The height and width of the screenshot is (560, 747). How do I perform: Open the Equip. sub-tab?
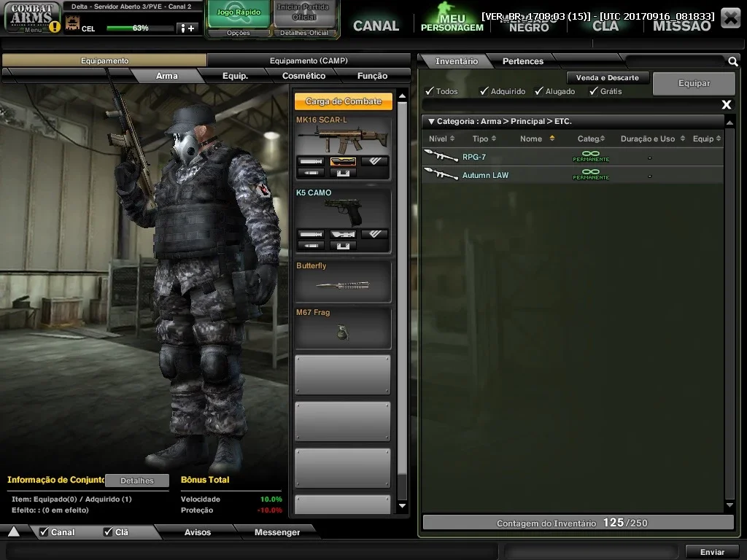[x=236, y=76]
